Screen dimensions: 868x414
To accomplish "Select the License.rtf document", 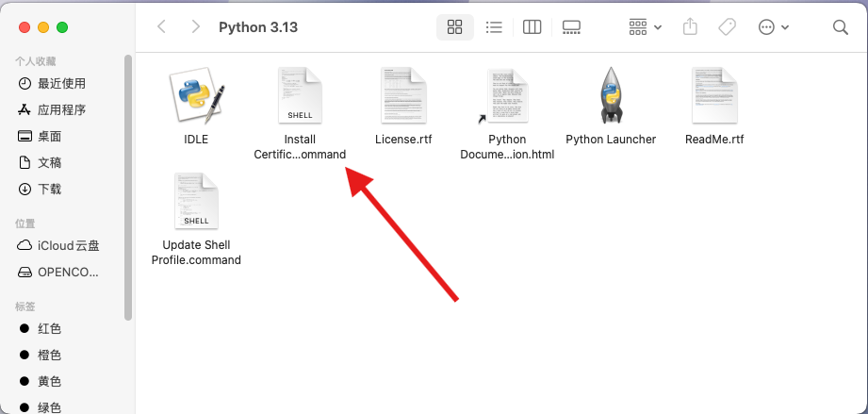I will [403, 96].
